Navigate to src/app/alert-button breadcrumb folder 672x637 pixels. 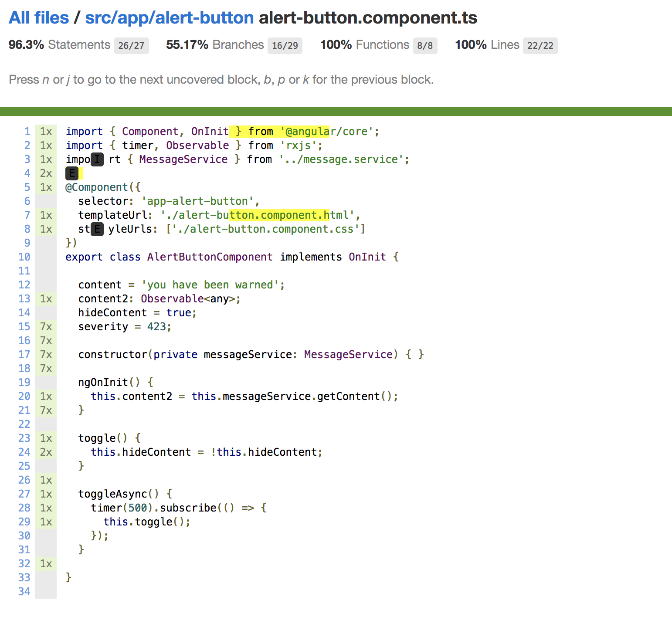click(x=169, y=18)
